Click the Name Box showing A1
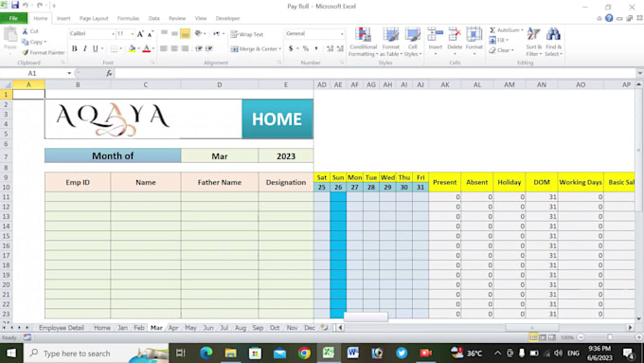 coord(32,73)
